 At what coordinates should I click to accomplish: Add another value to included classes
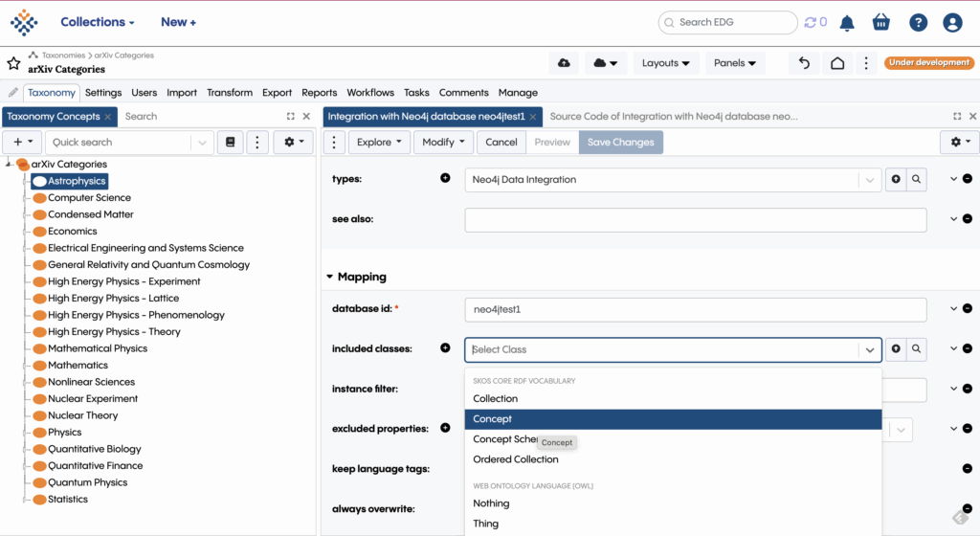pyautogui.click(x=445, y=348)
